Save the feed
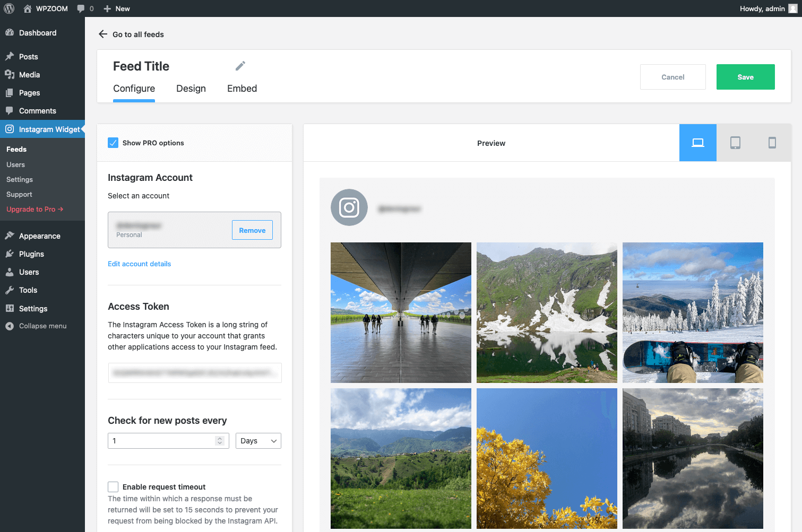This screenshot has width=802, height=532. [746, 77]
